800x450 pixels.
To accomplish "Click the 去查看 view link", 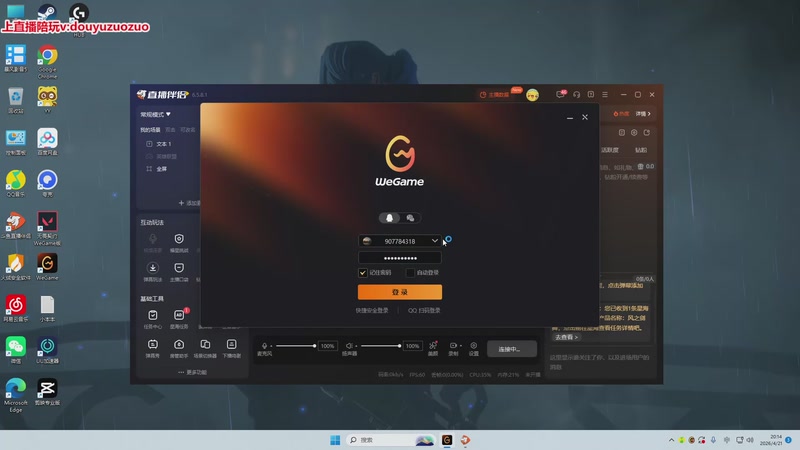I will (x=566, y=337).
